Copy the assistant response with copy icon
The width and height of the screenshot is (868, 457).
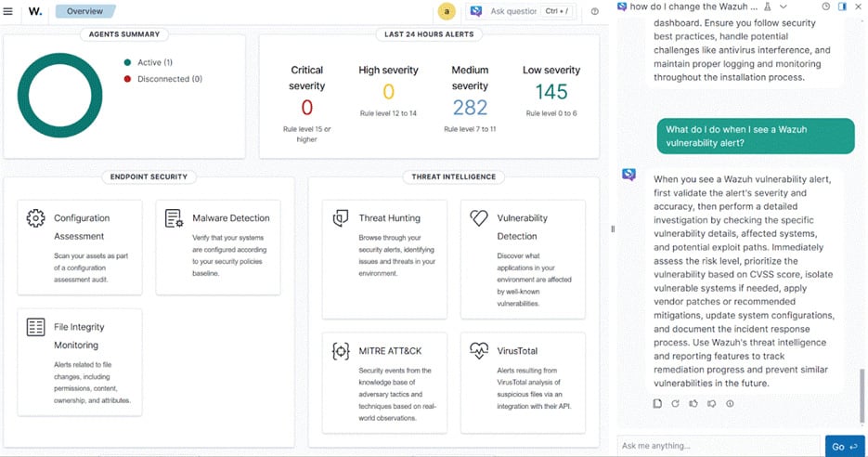click(657, 403)
